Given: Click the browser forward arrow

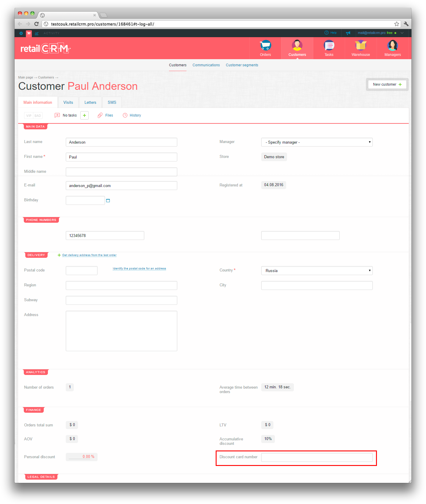Looking at the screenshot, I should 28,24.
